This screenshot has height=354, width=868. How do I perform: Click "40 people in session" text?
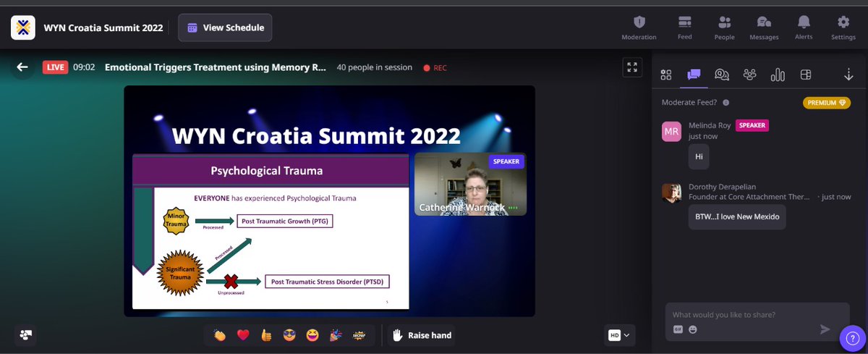point(375,67)
